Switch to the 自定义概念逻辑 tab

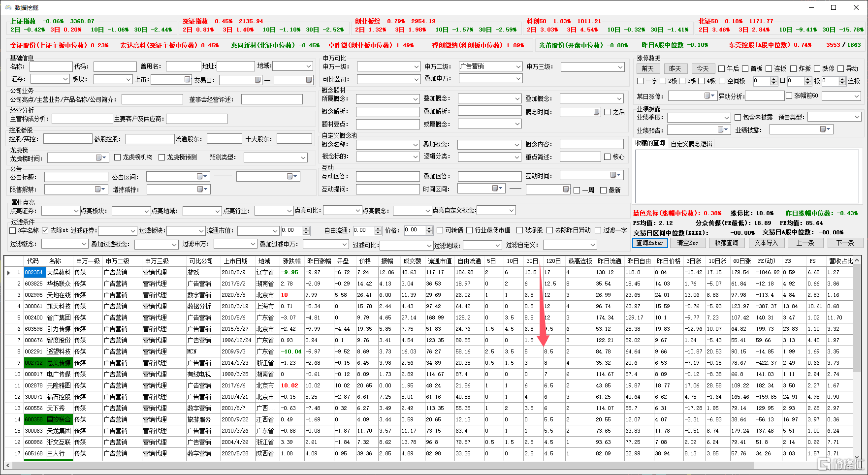point(691,144)
